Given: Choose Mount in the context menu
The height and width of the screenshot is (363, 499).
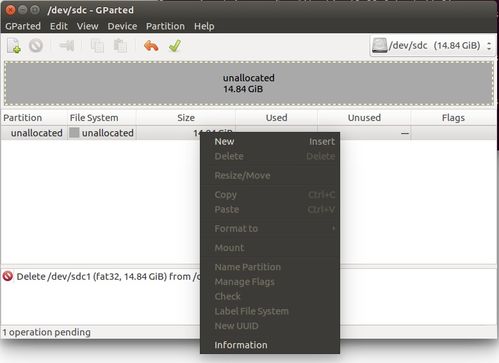Looking at the screenshot, I should click(270, 248).
